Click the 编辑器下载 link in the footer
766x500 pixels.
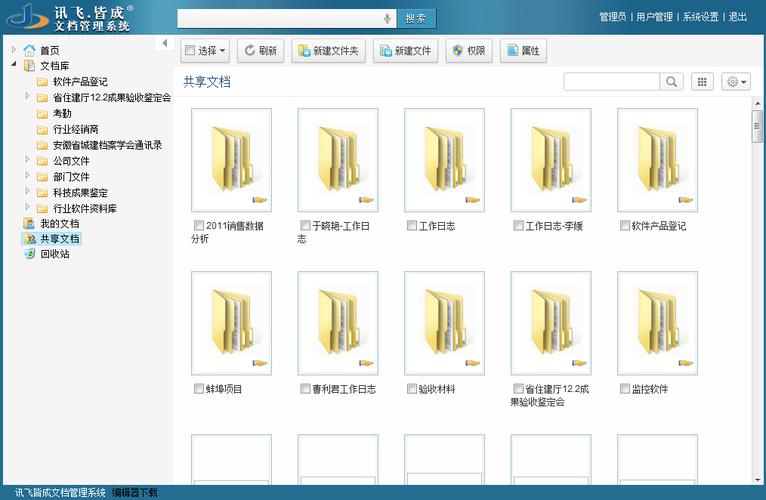(135, 493)
